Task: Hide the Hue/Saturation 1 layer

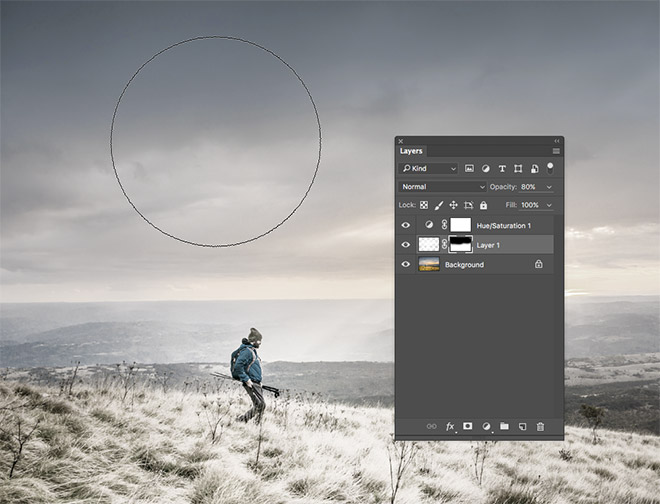Action: pyautogui.click(x=406, y=226)
